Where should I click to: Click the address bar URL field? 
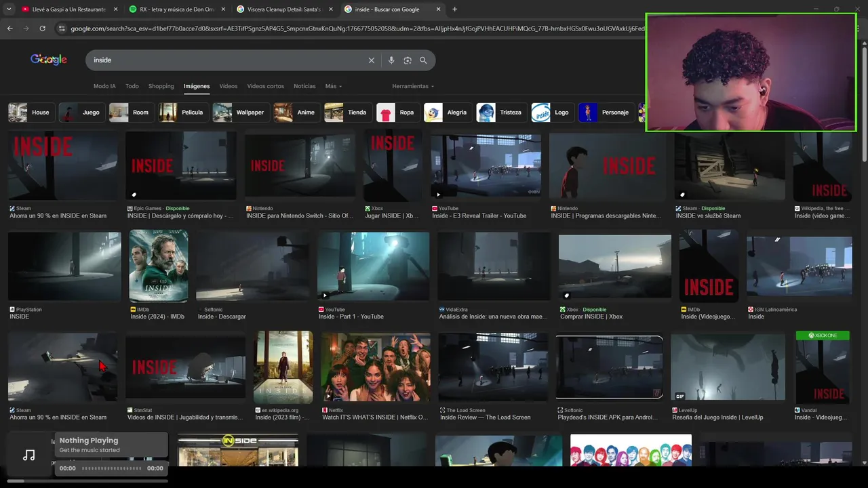(357, 28)
